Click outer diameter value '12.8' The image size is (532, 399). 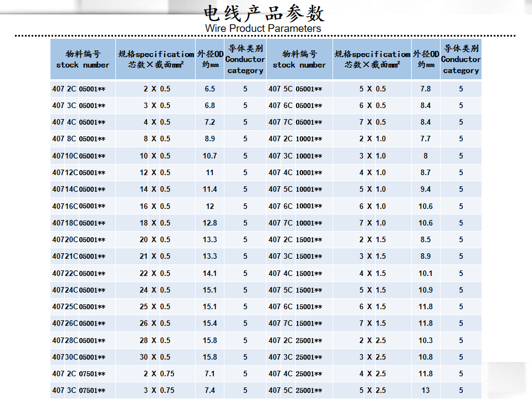(x=209, y=223)
